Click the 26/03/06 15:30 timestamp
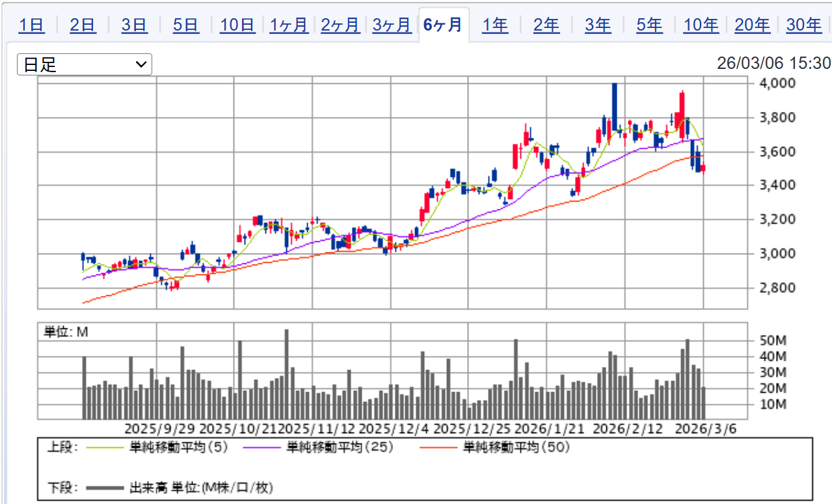 pyautogui.click(x=774, y=64)
